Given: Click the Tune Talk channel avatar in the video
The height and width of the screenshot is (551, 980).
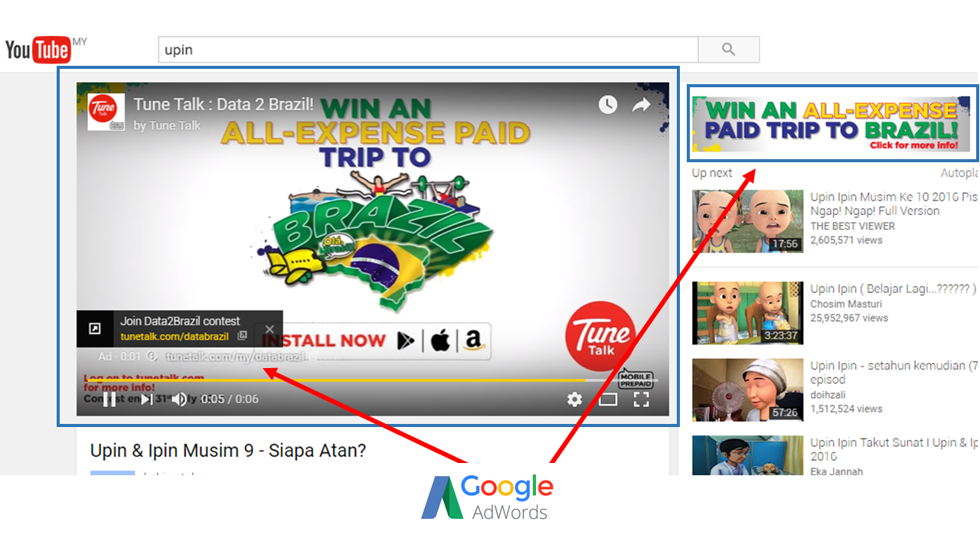Looking at the screenshot, I should click(106, 112).
